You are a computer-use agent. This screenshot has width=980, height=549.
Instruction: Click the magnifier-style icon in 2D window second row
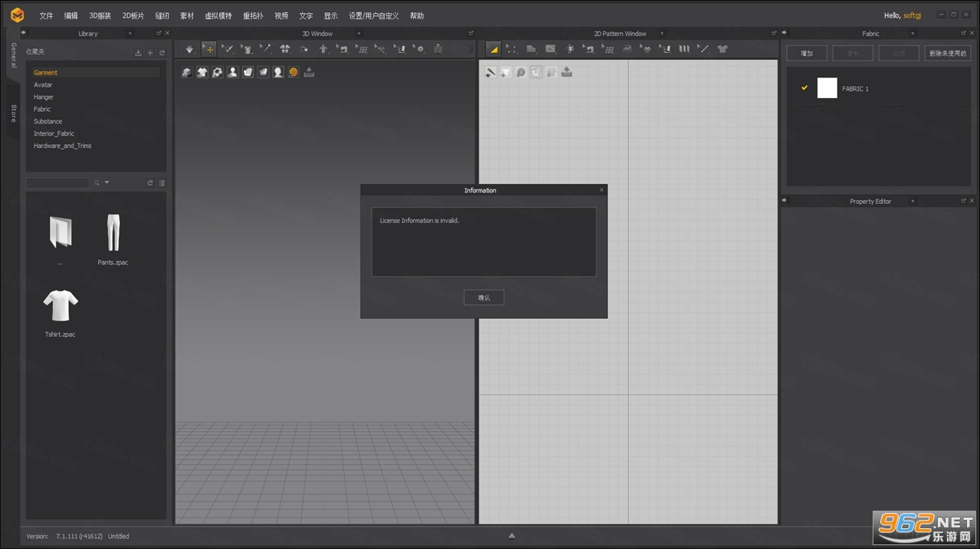pyautogui.click(x=521, y=72)
